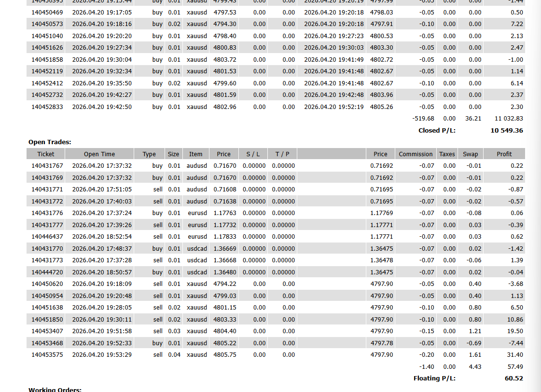Click the Ticket column header in Open Trades
541x392 pixels.
click(x=45, y=154)
